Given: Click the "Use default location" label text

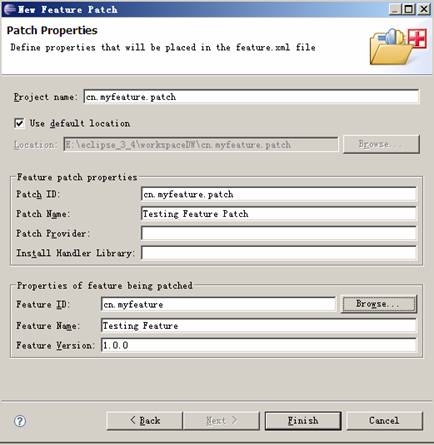Looking at the screenshot, I should click(x=80, y=123).
